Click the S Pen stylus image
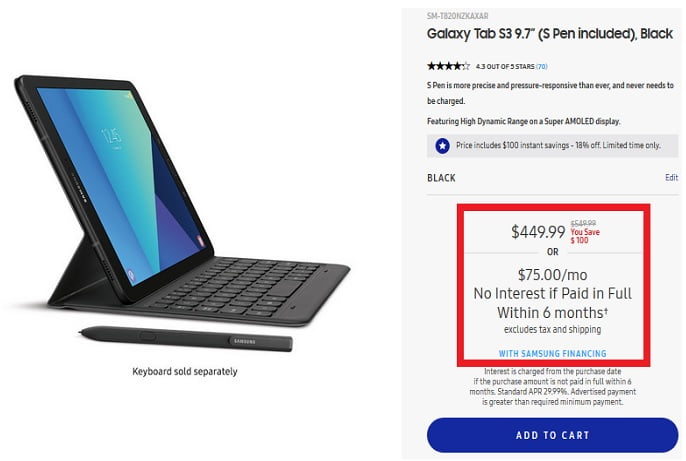Image resolution: width=686 pixels, height=461 pixels. pos(185,339)
